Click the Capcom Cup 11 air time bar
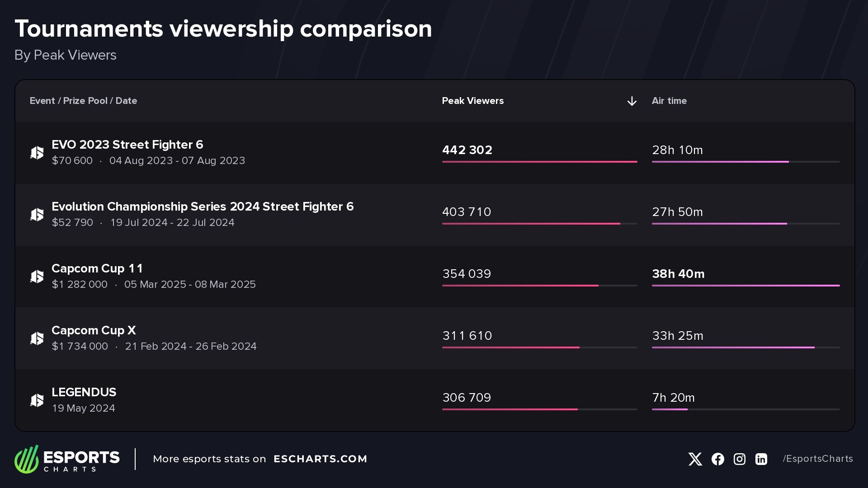This screenshot has width=868, height=488. pos(745,285)
